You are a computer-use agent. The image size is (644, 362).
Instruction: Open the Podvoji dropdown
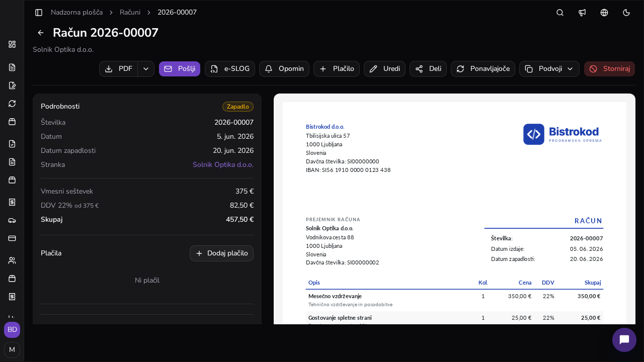(x=549, y=69)
